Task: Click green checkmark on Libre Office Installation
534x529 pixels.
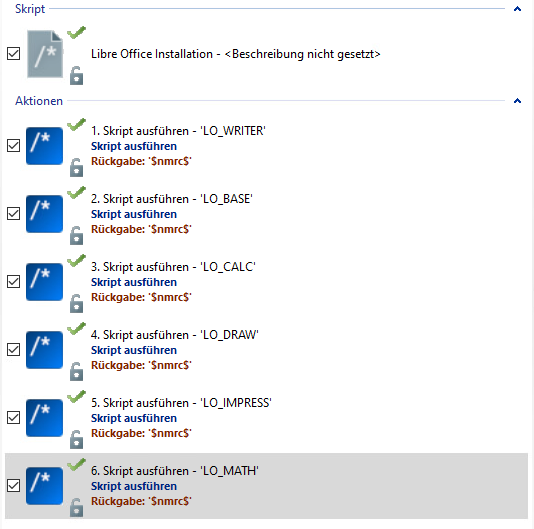Action: coord(76,32)
